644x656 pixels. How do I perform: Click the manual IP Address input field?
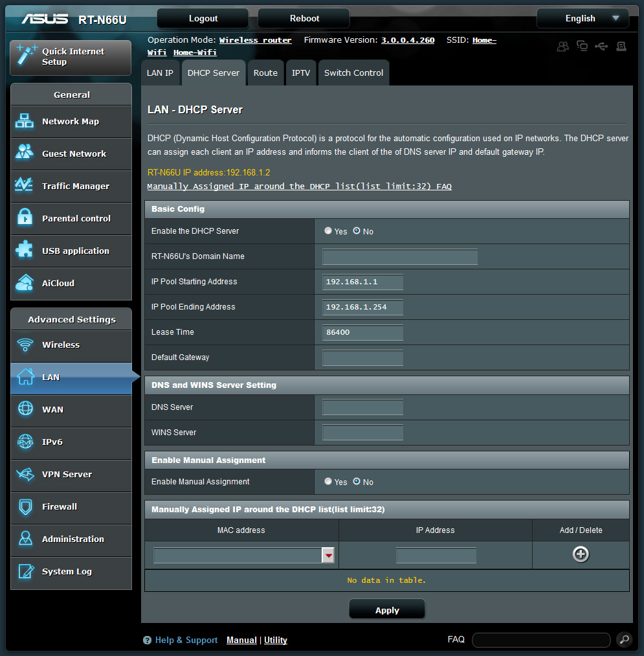[x=436, y=556]
